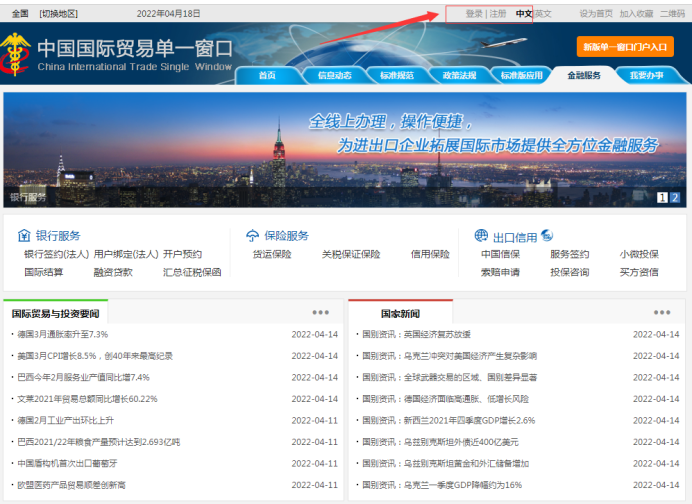Open news 德国3月通胀率升至7.3%

point(63,335)
